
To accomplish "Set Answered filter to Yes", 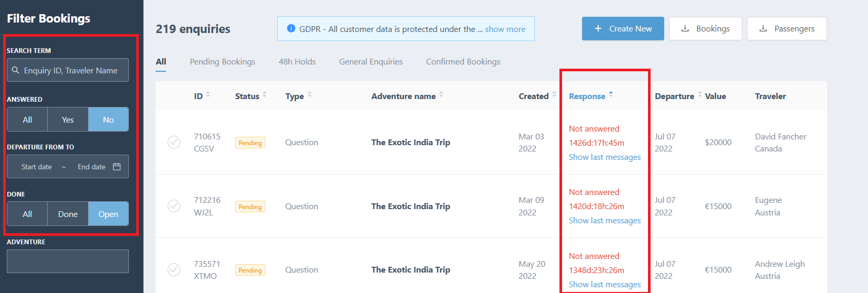I will pyautogui.click(x=68, y=120).
